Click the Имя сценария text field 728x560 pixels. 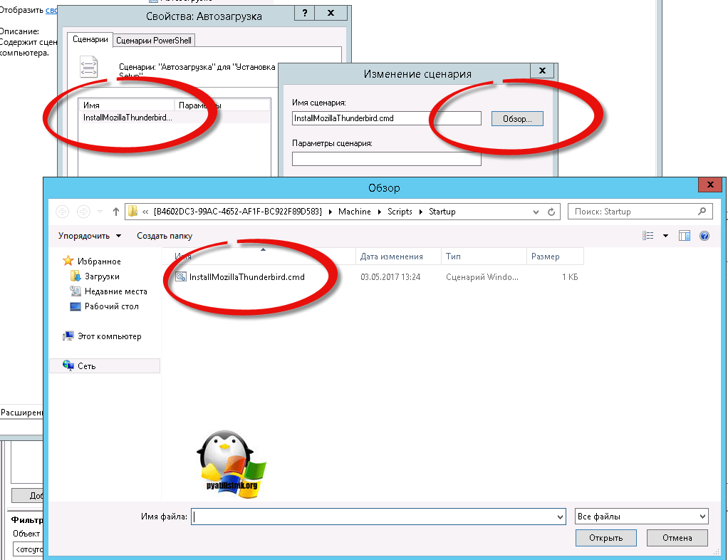(x=386, y=118)
